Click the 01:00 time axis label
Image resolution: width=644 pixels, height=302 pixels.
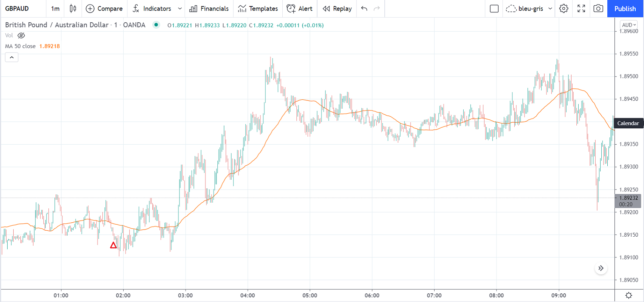click(x=61, y=296)
